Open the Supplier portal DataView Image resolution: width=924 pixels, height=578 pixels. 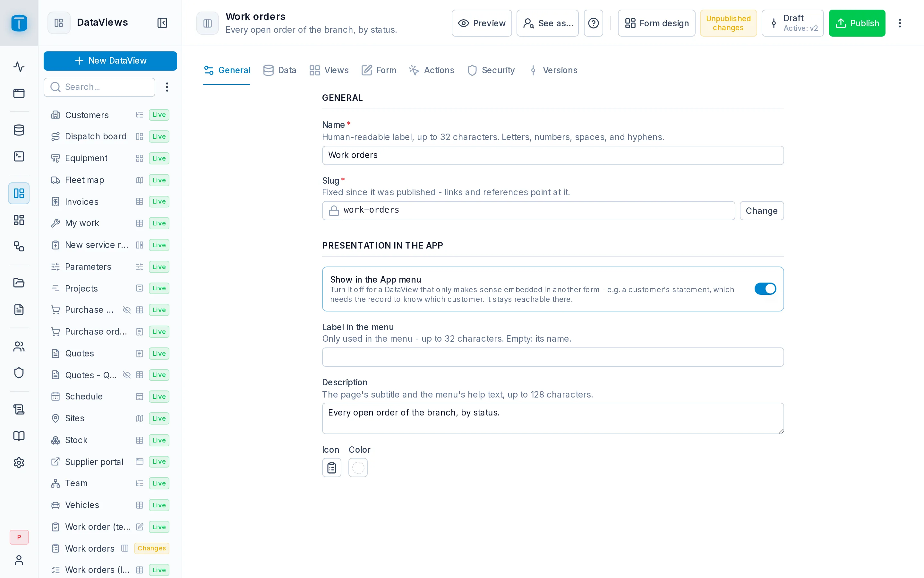click(110, 462)
